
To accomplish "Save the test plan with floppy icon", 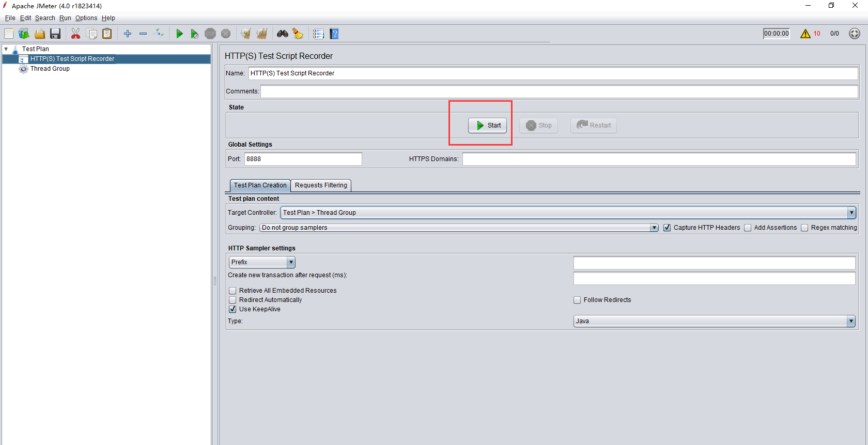I will click(55, 34).
